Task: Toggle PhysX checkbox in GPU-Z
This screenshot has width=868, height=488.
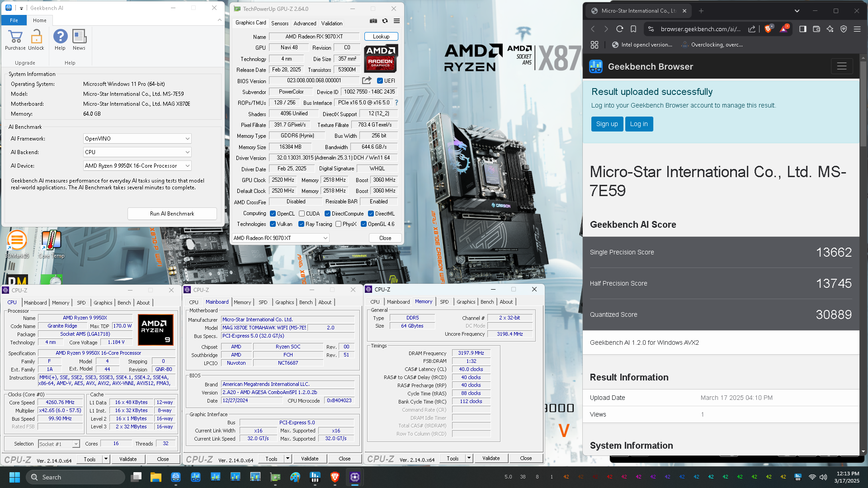Action: point(338,224)
